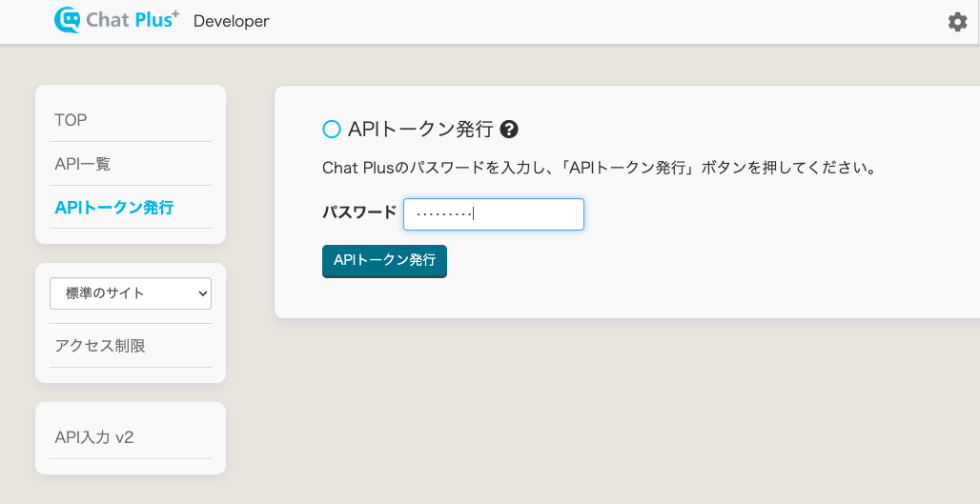Select the APIトークン発行 sidebar item
980x504 pixels.
114,207
